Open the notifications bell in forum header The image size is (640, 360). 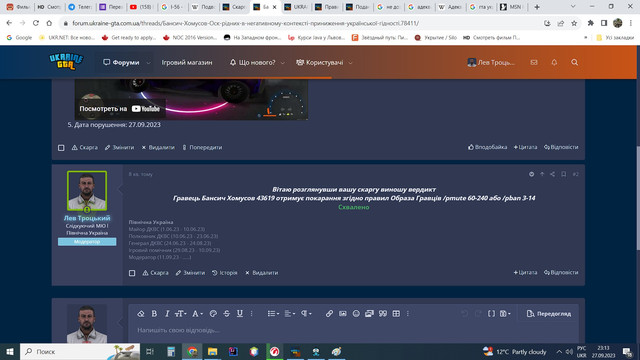pyautogui.click(x=554, y=62)
